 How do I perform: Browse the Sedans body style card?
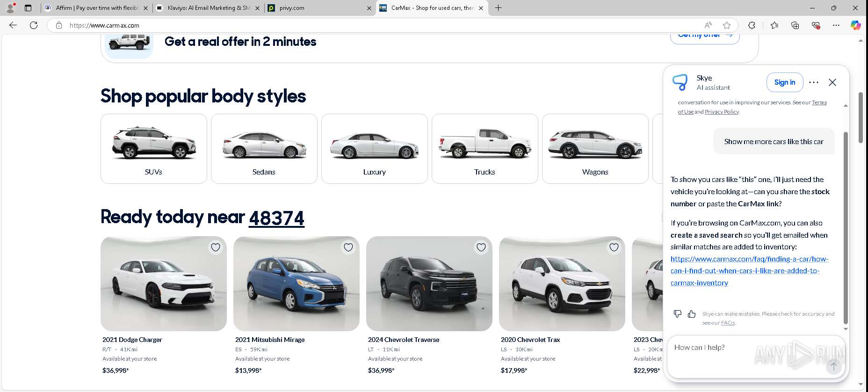(x=264, y=149)
